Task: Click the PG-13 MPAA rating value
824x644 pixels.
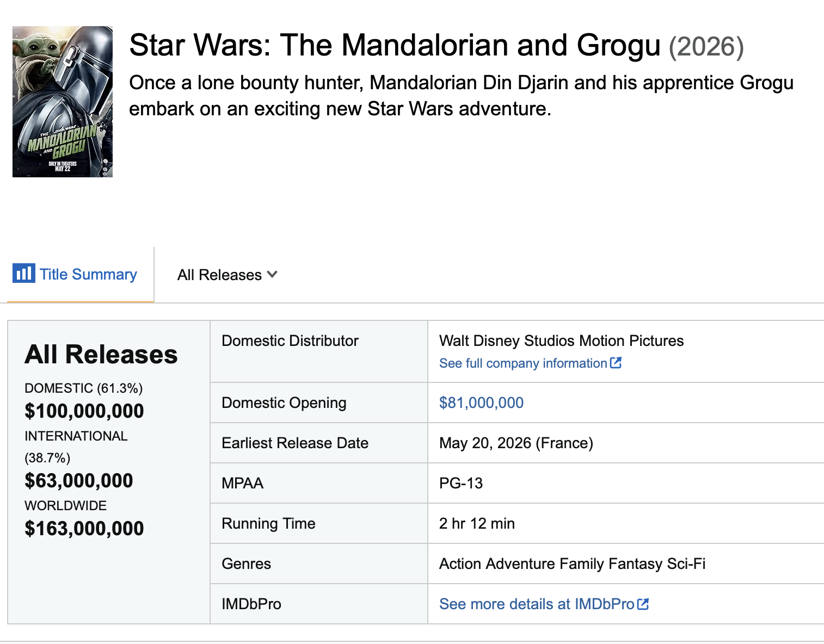Action: [461, 483]
